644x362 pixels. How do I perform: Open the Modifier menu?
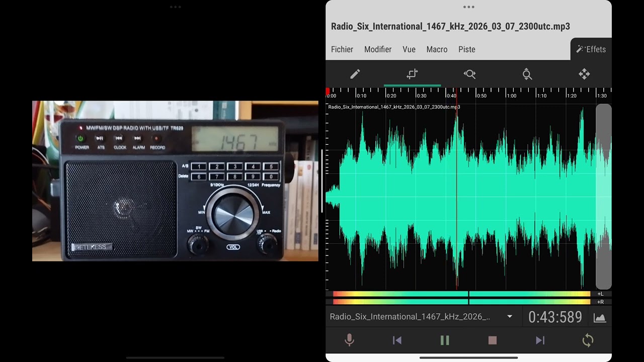coord(378,49)
